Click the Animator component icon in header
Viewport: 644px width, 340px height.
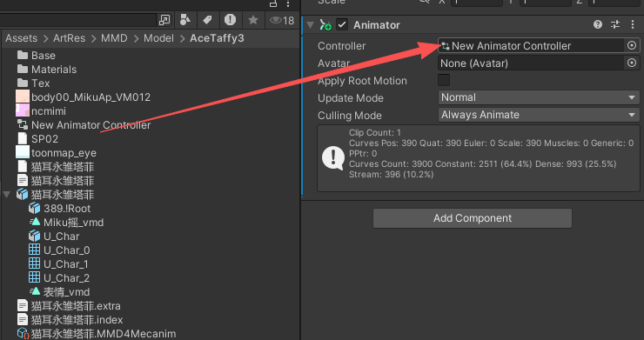coord(325,25)
